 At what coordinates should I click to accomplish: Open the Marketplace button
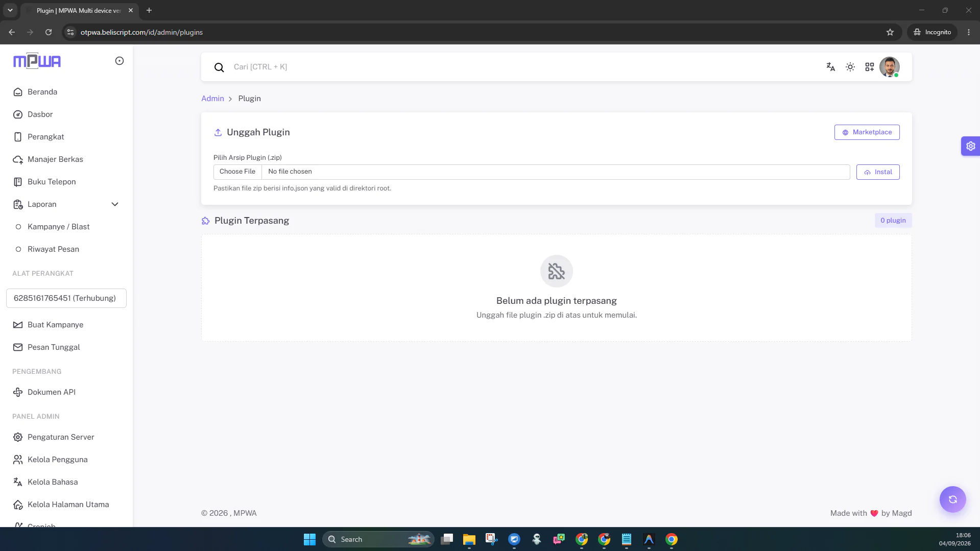[x=867, y=132]
